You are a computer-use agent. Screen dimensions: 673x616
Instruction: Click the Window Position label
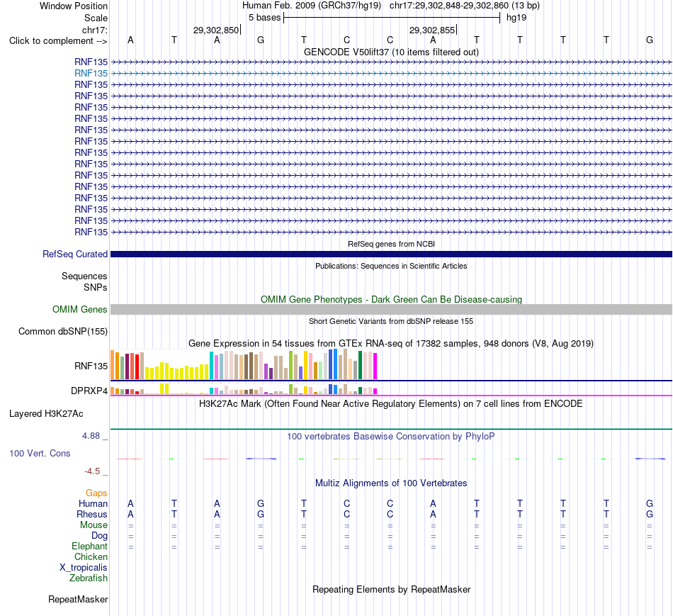click(x=74, y=6)
